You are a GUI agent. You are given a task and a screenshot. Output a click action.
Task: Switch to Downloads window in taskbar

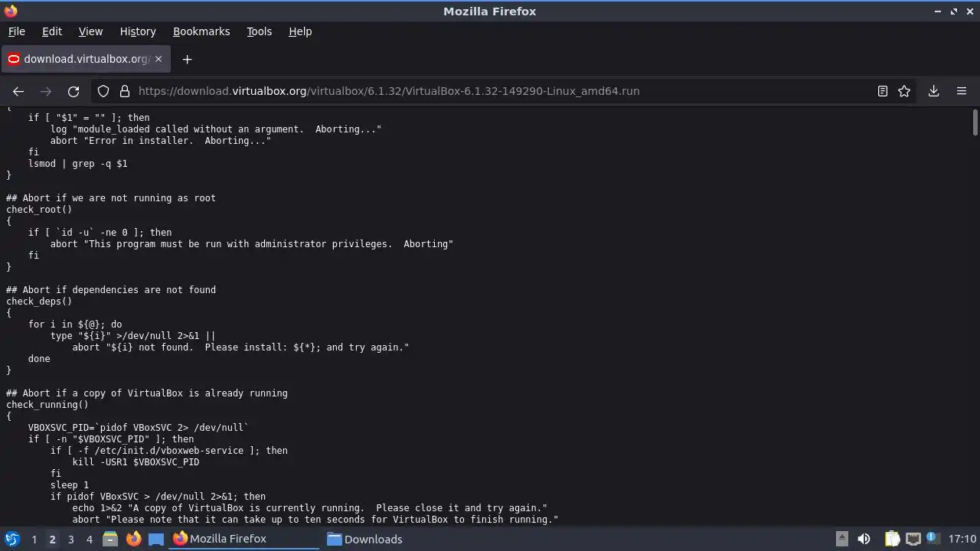tap(398, 539)
